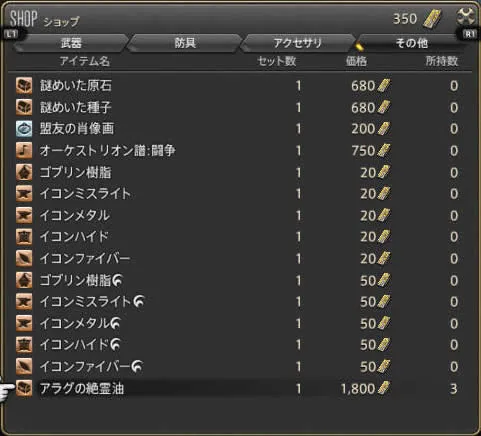Select the highlighted アラグの絶霊油 name

tap(82, 388)
